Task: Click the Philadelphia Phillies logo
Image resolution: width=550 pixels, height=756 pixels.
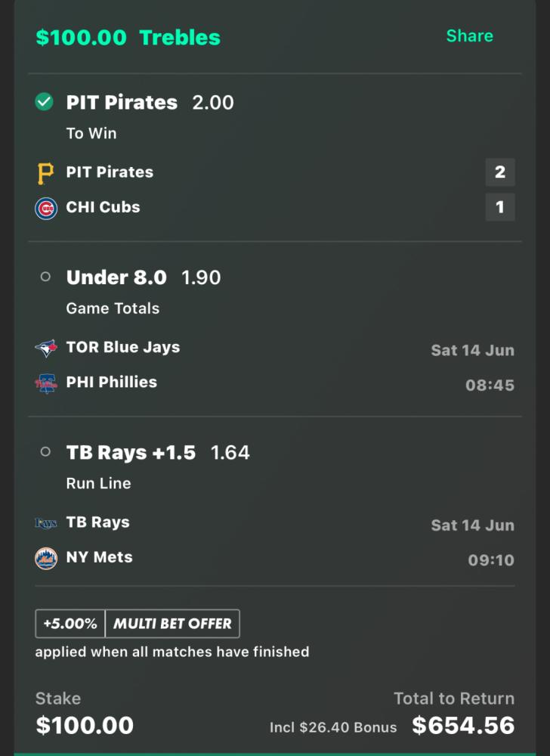Action: 46,383
